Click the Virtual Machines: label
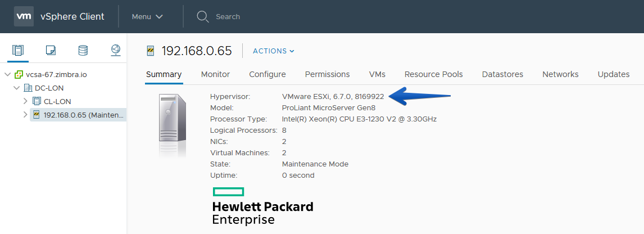 (240, 153)
